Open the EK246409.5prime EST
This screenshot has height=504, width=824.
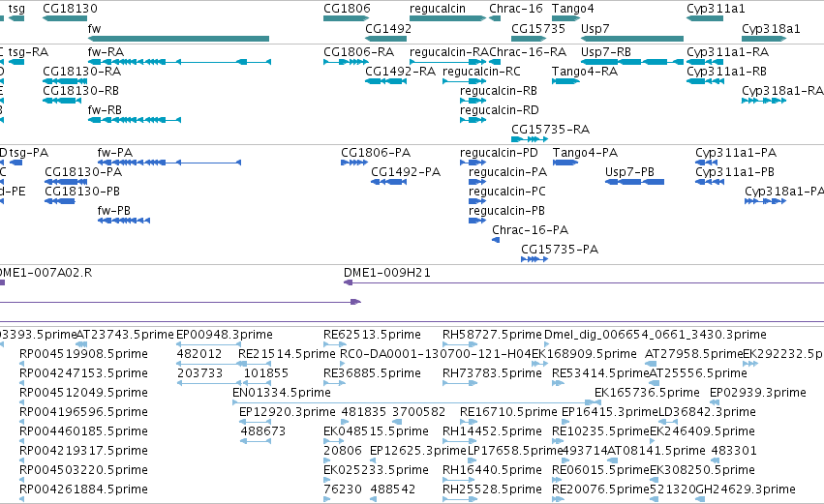(655, 441)
